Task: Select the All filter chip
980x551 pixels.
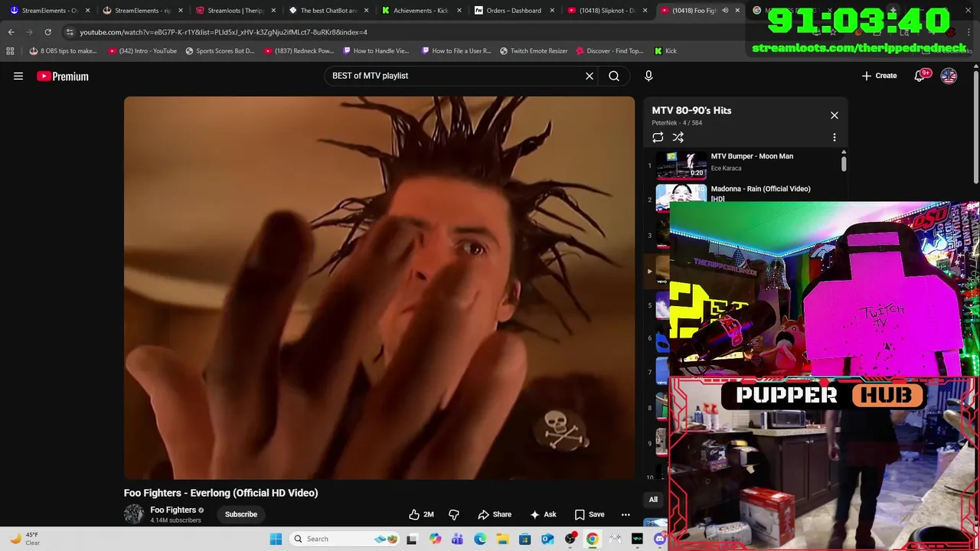Action: 653,500
